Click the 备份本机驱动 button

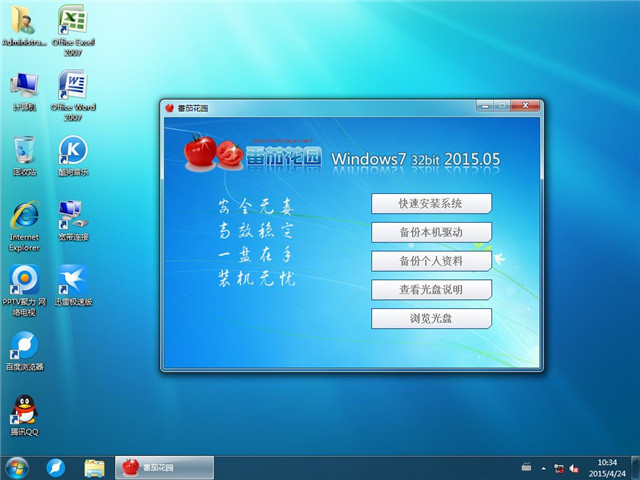coord(431,232)
